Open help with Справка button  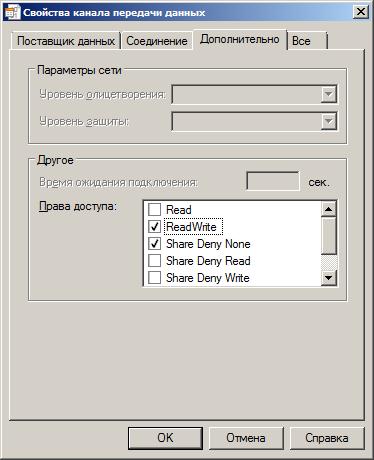[327, 438]
